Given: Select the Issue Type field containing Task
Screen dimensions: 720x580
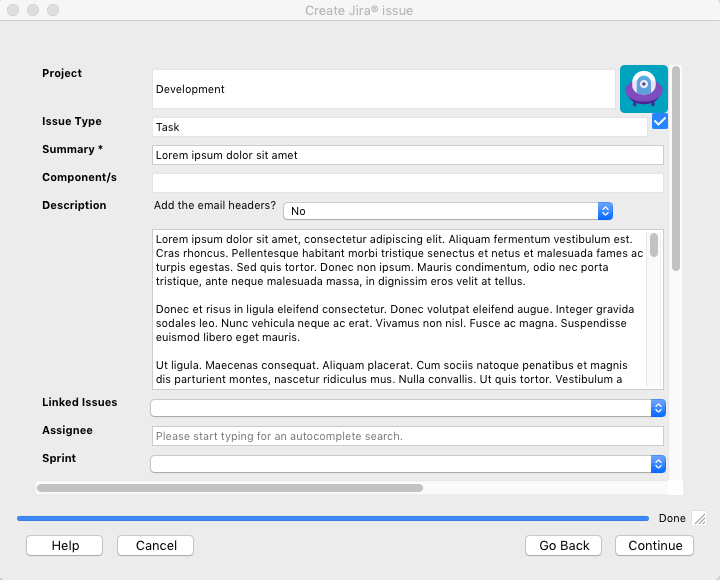Looking at the screenshot, I should pyautogui.click(x=399, y=127).
